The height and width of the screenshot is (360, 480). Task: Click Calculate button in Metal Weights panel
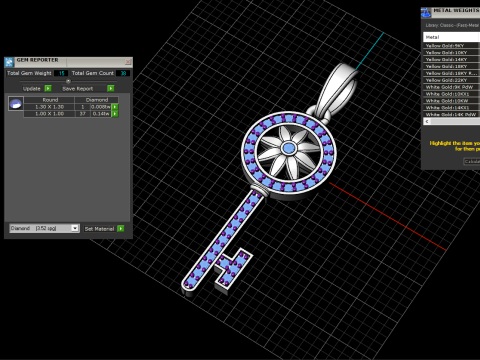pyautogui.click(x=472, y=161)
